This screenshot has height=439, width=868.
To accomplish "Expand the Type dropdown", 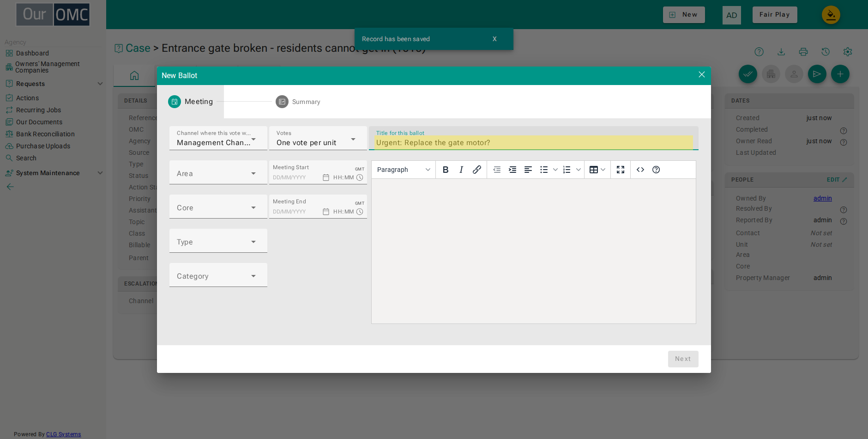I will [218, 241].
